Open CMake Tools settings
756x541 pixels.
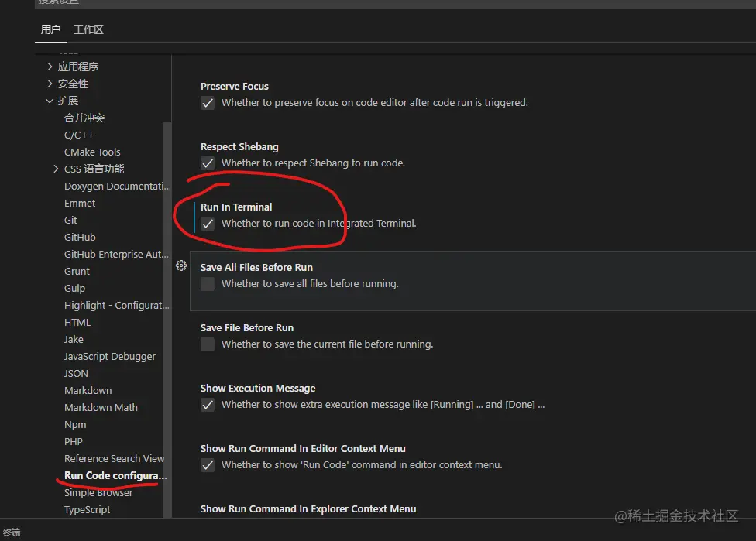92,152
